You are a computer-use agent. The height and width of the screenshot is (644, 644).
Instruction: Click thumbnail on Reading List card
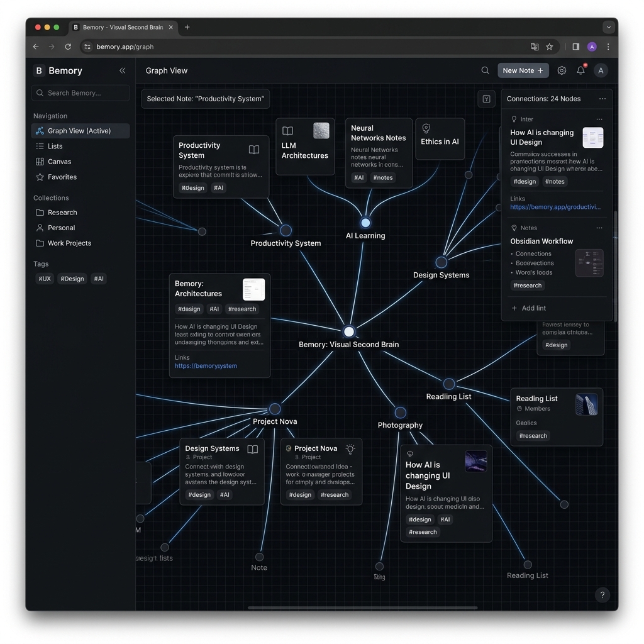click(x=587, y=404)
